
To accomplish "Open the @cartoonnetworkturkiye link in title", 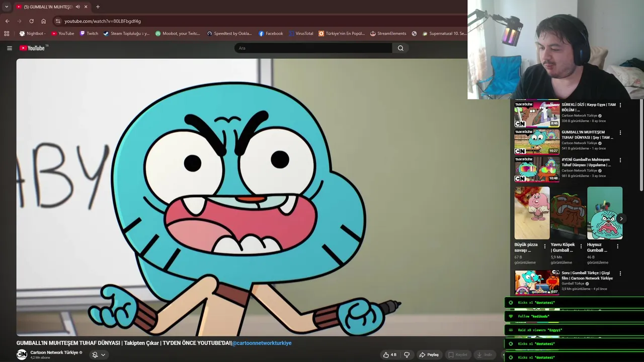I will 262,343.
